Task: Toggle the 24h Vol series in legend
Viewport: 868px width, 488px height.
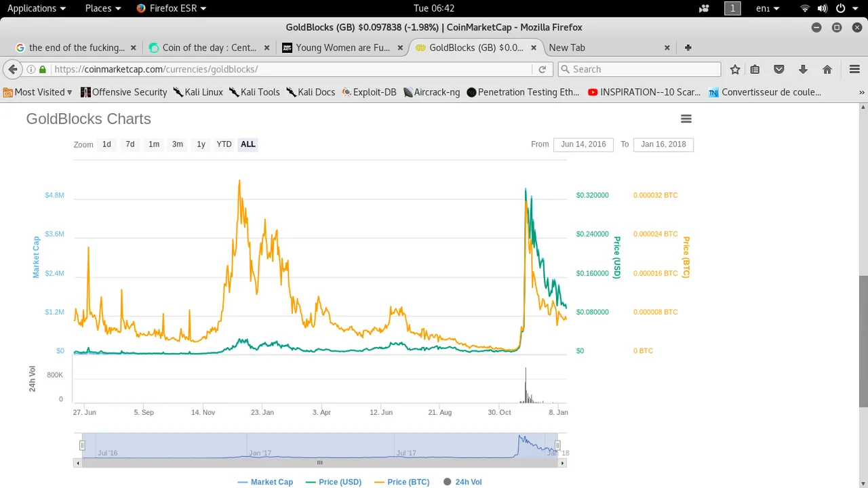Action: pyautogui.click(x=462, y=482)
